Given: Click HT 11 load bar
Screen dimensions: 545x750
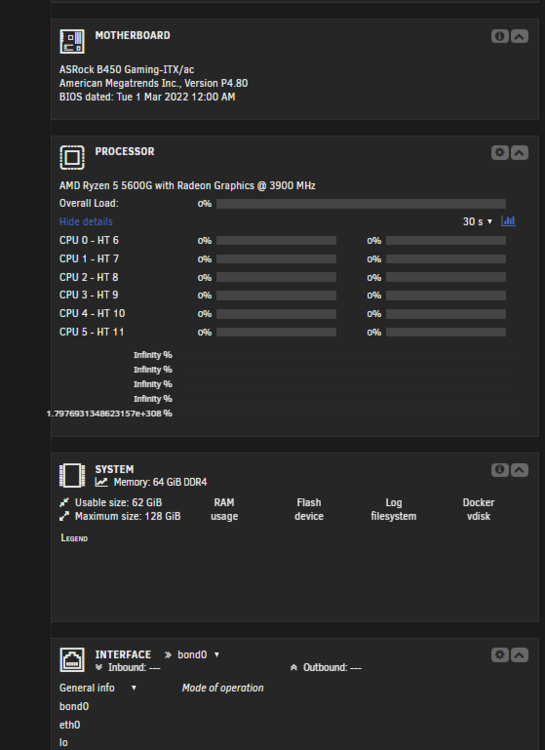Looking at the screenshot, I should (x=446, y=332).
